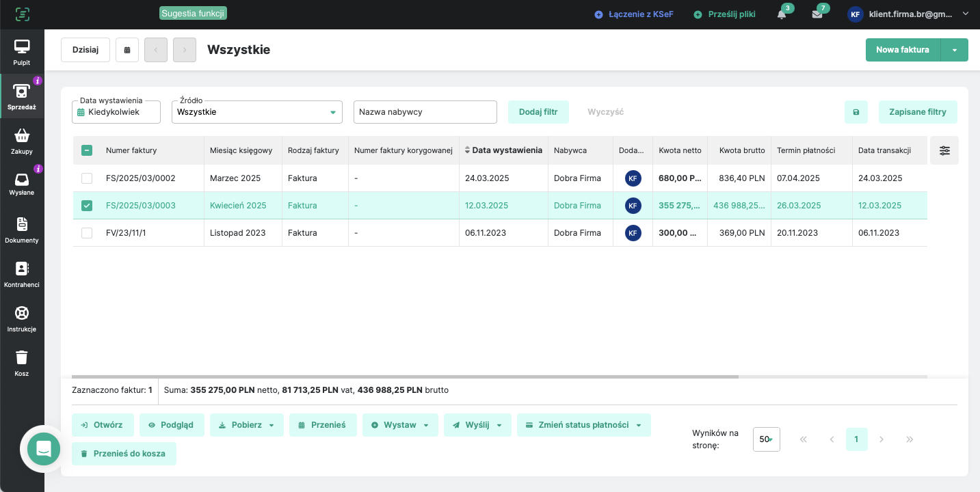Open the messages envelope icon
The height and width of the screenshot is (492, 980).
click(817, 14)
